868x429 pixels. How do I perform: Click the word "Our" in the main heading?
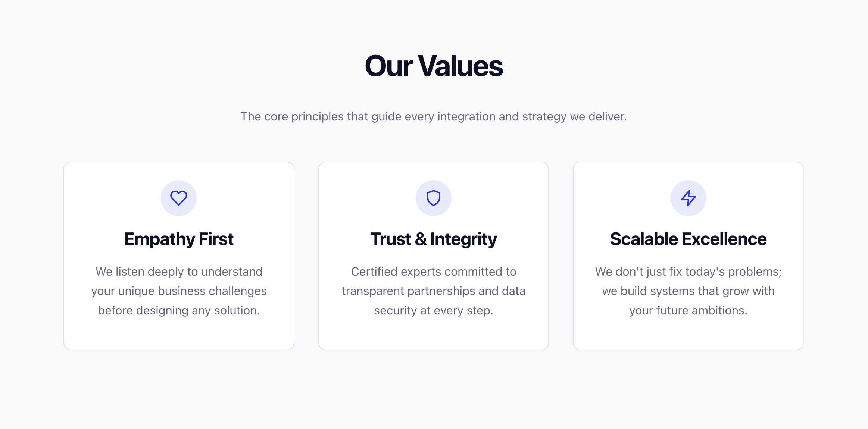coord(388,66)
